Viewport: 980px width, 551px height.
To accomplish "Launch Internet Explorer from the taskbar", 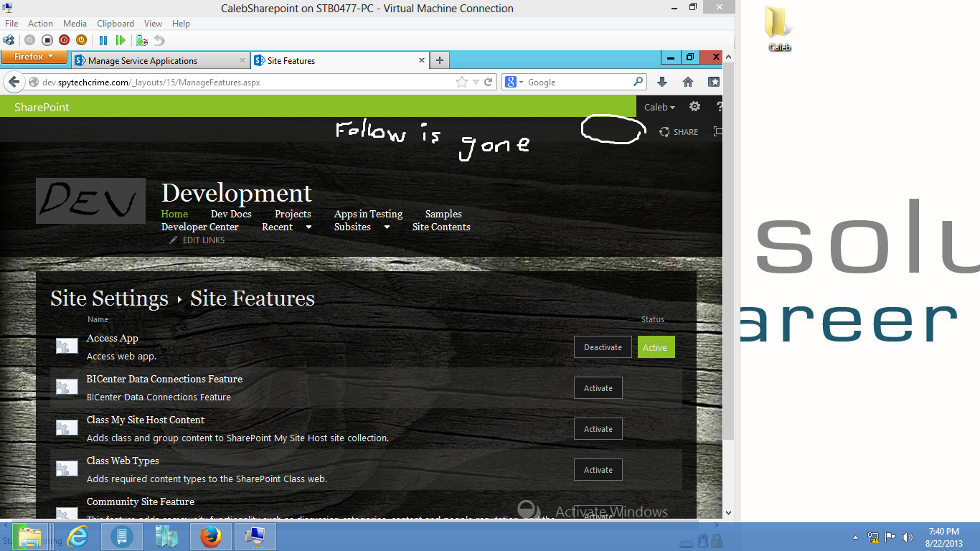I will point(77,537).
